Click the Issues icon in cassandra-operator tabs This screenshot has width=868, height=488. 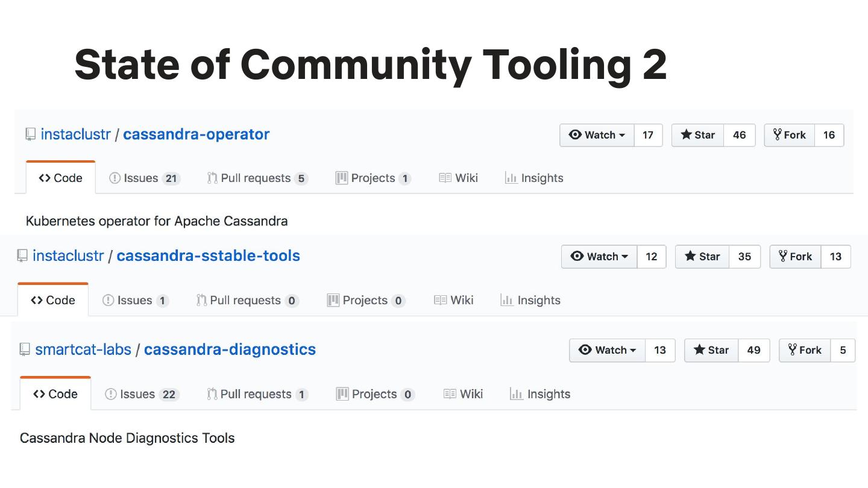point(115,178)
